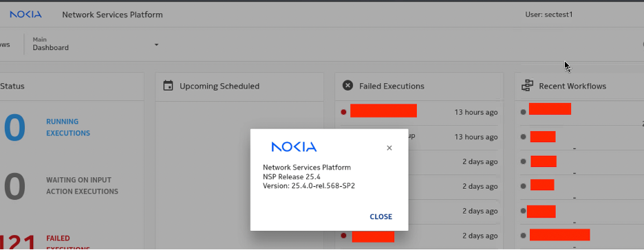644x250 pixels.
Task: Open WAITING ON INPUT ACTION EXECUTIONS link
Action: point(82,185)
